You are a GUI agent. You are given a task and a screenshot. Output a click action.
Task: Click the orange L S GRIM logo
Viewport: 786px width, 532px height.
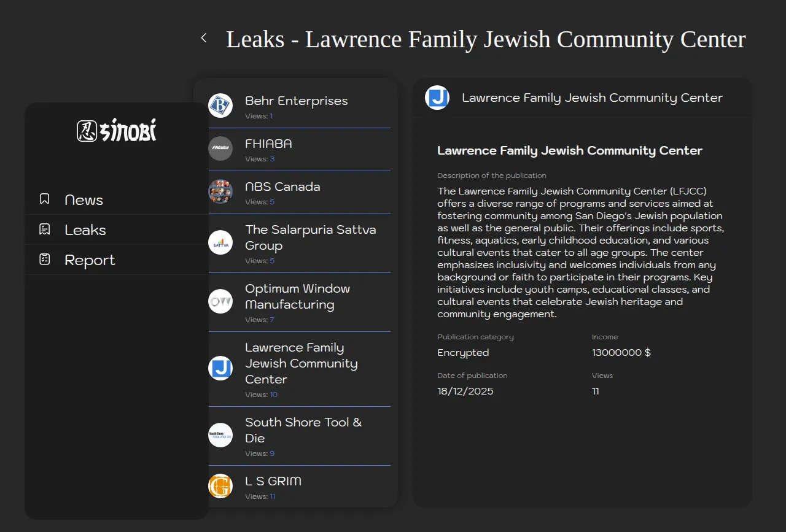[x=220, y=486]
